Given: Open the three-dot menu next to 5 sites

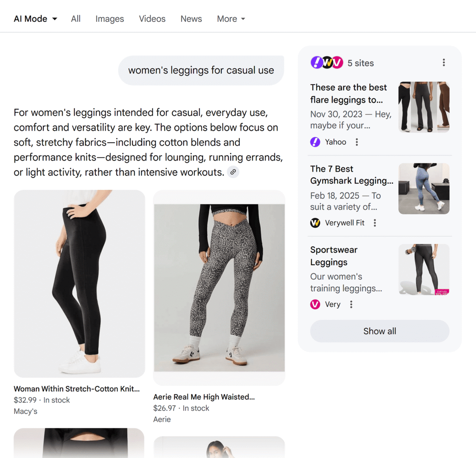Looking at the screenshot, I should pos(444,62).
